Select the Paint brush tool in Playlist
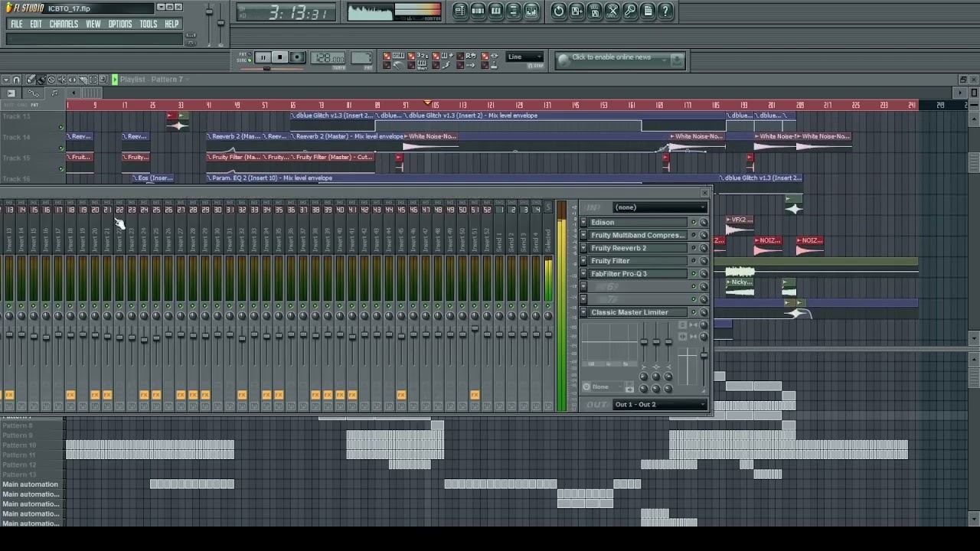The height and width of the screenshot is (551, 980). click(41, 80)
